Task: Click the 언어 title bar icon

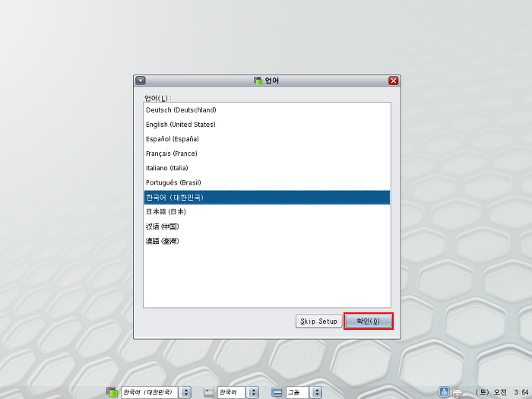Action: pos(258,81)
